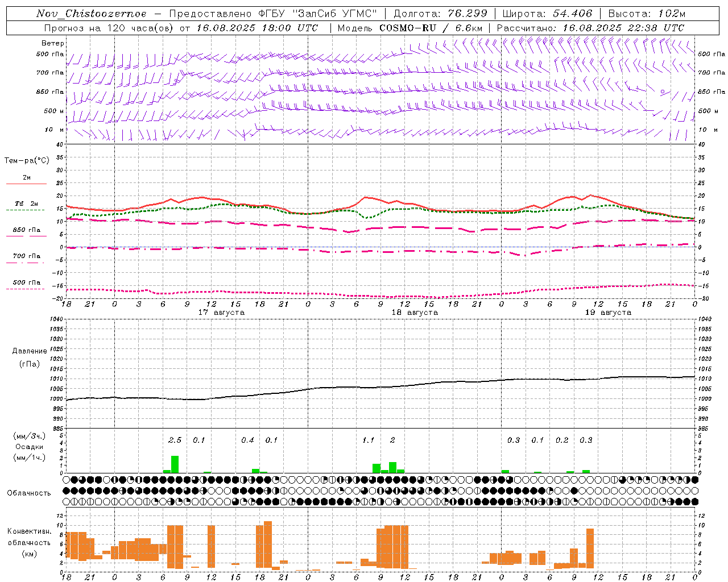Image resolution: width=728 pixels, height=582 pixels.
Task: Click the '500 м' left wind level label
Action: pyautogui.click(x=54, y=111)
